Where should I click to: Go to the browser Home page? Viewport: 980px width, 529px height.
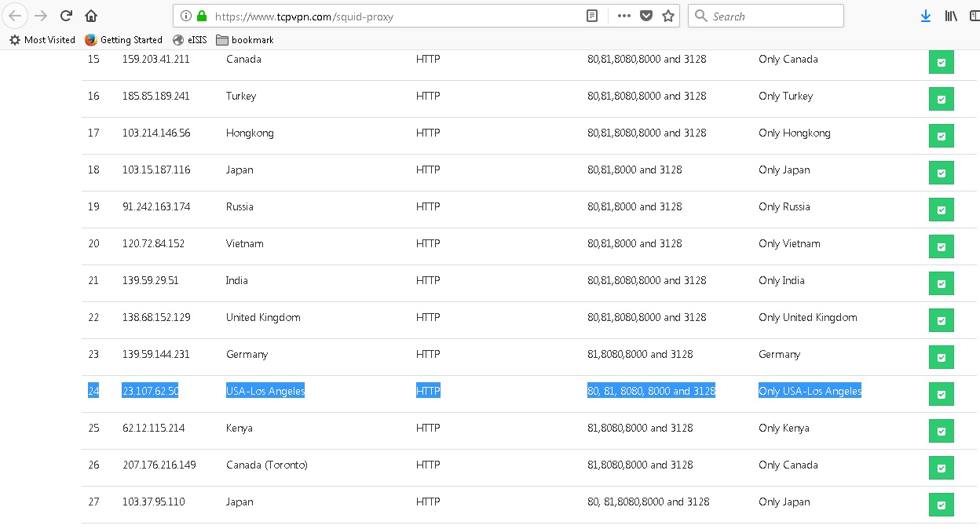click(x=91, y=16)
